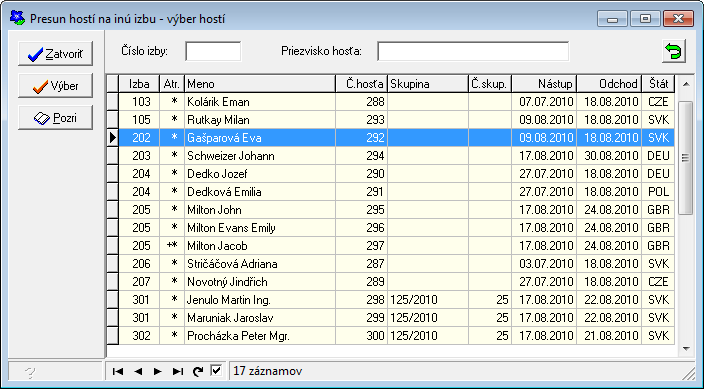Click the application icon in title bar
Viewport: 704px width, 389px height.
[x=18, y=18]
